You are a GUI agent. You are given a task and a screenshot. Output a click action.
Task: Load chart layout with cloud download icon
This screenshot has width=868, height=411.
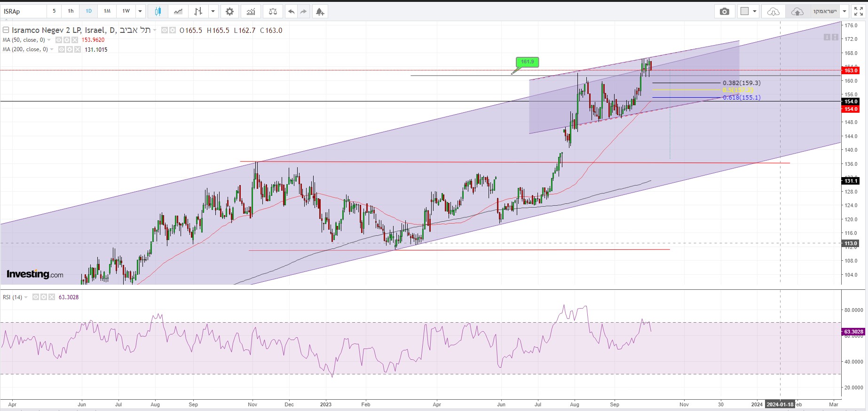(x=773, y=11)
